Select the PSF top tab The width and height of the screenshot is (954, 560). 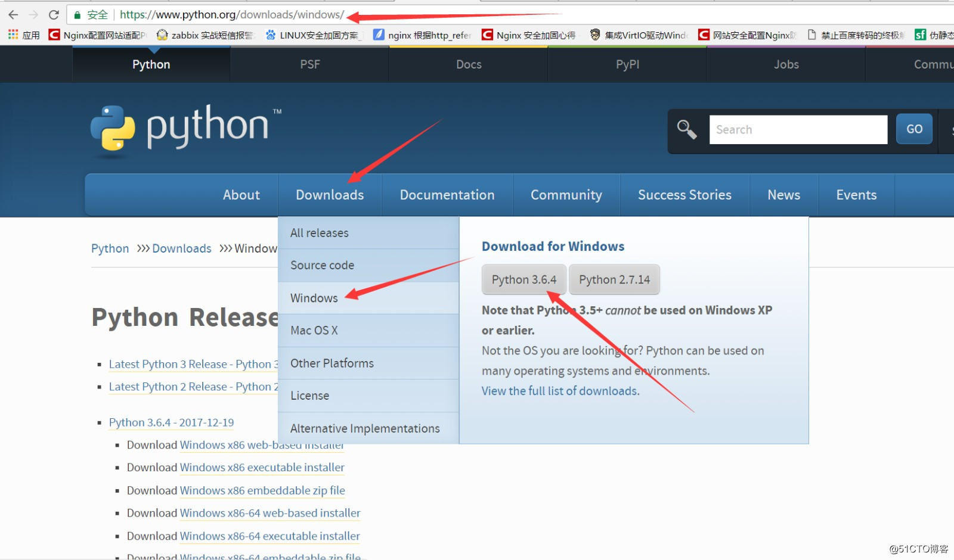pyautogui.click(x=310, y=64)
